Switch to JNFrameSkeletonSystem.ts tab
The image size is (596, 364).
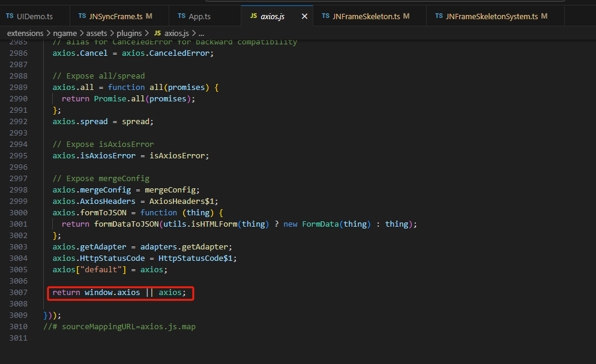point(495,16)
